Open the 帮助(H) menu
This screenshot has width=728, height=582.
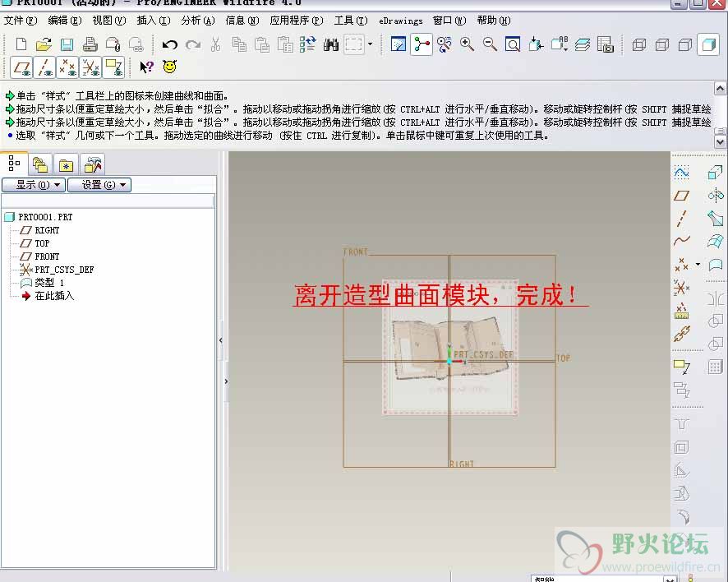pyautogui.click(x=494, y=21)
